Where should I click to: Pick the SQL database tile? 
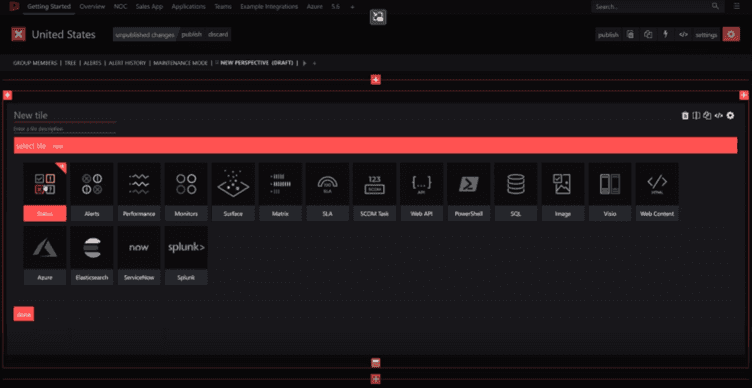pyautogui.click(x=516, y=192)
